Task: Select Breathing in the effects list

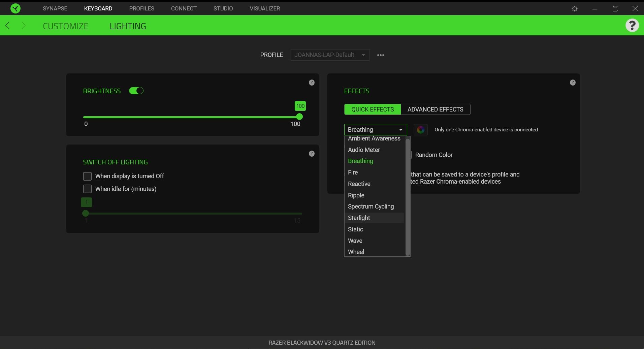Action: [374, 161]
